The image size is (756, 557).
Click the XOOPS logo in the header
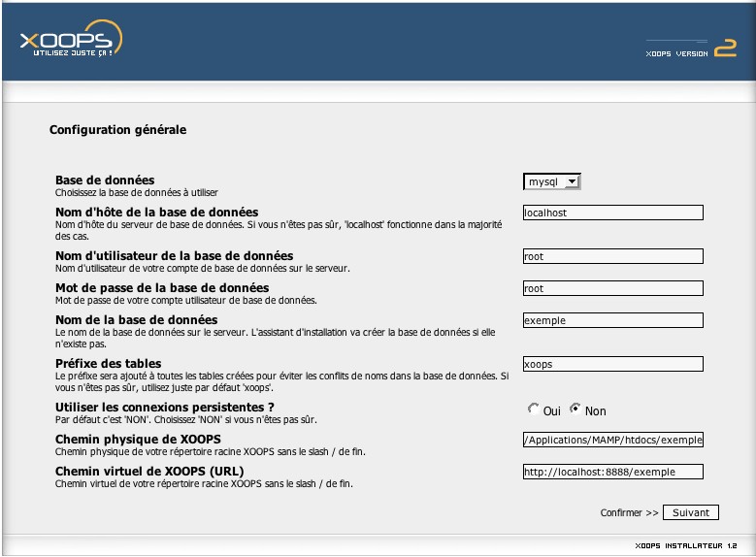click(x=71, y=39)
